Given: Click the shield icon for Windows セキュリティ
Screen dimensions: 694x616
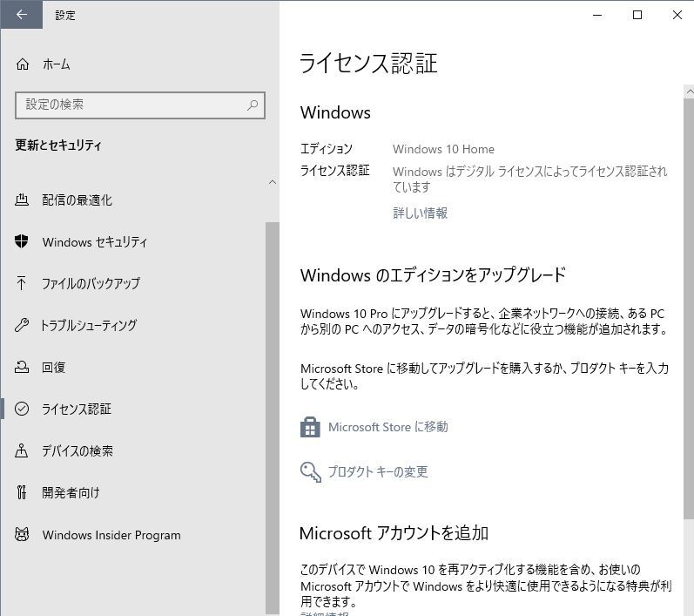Looking at the screenshot, I should click(x=21, y=241).
